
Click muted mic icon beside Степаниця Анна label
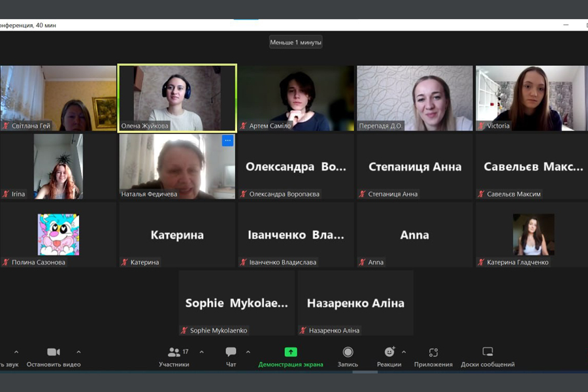click(362, 194)
